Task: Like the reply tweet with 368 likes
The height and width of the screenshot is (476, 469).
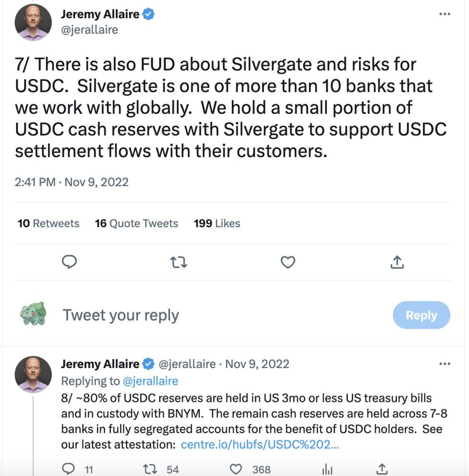Action: coord(235,469)
